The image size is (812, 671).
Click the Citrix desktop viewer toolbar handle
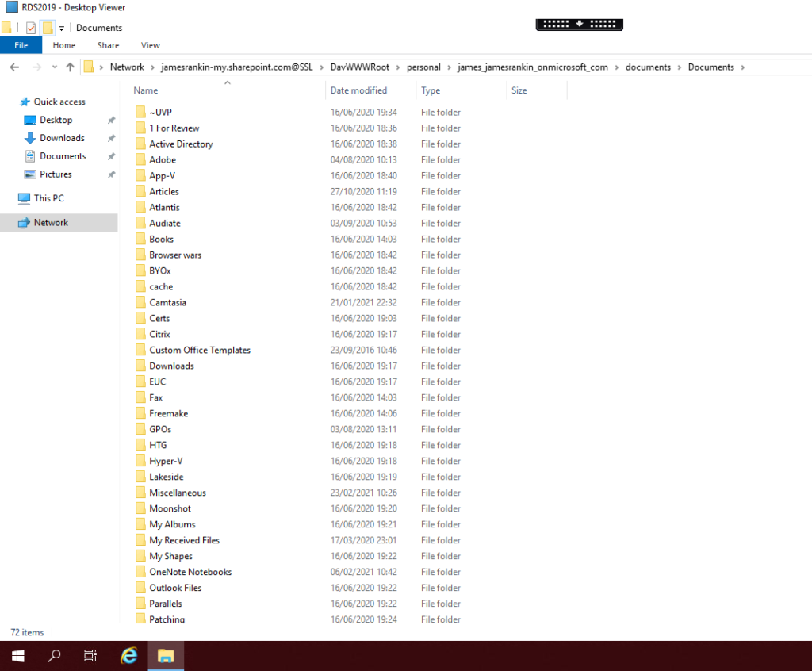click(x=580, y=25)
